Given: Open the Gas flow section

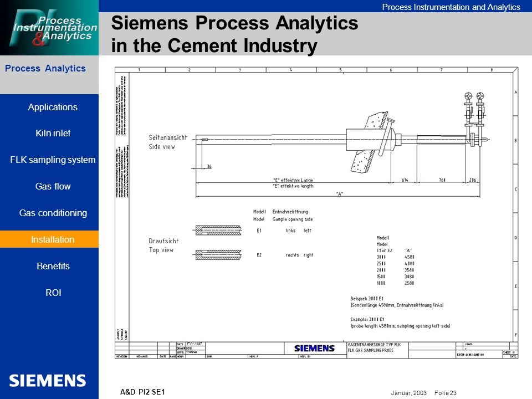Looking at the screenshot, I should [53, 186].
